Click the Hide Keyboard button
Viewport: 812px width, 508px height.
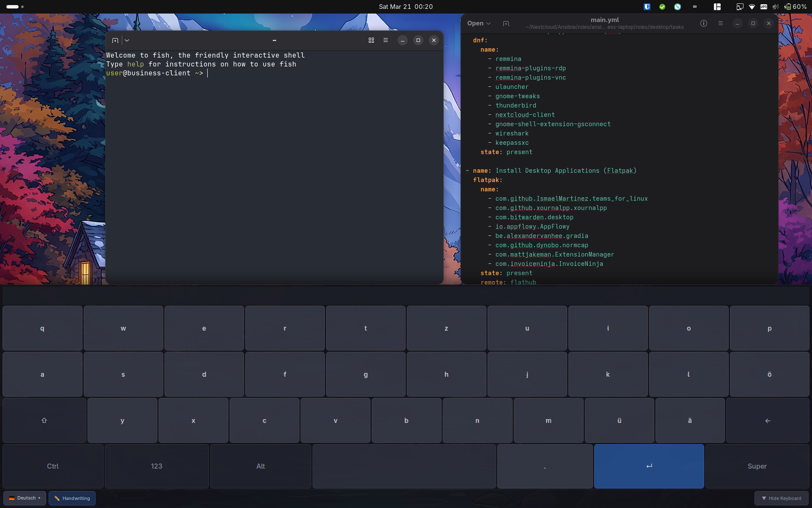[781, 498]
